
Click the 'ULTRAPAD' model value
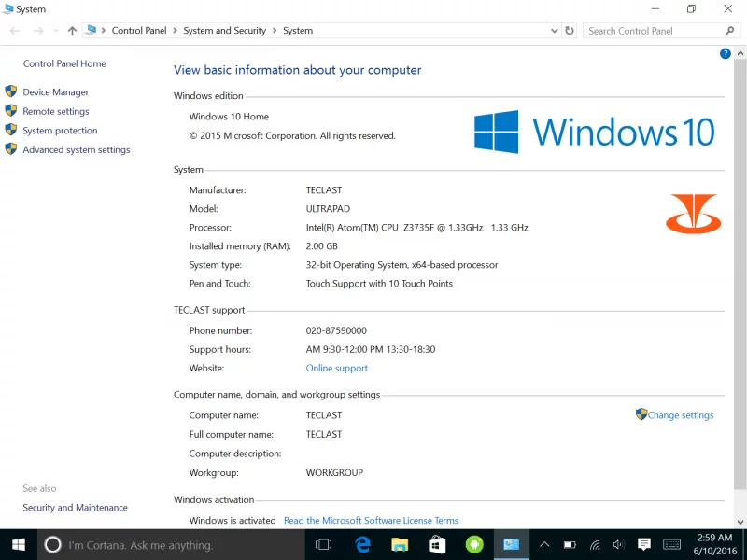(x=328, y=209)
